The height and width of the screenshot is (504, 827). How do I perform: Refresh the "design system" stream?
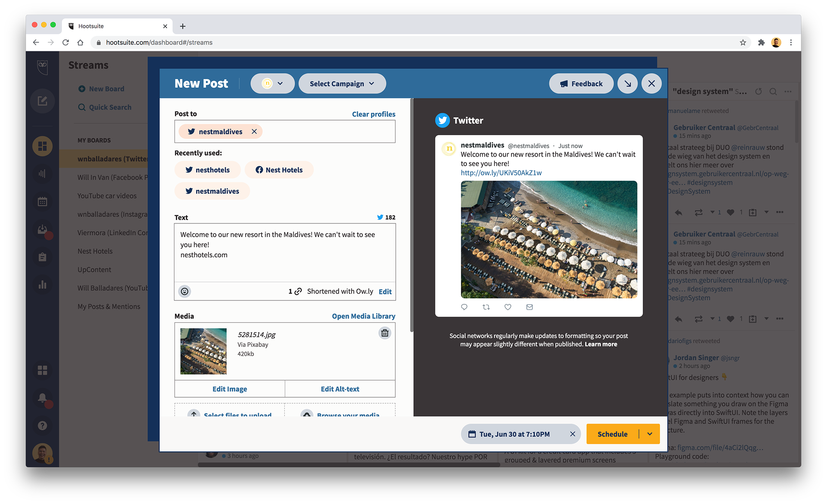(759, 91)
